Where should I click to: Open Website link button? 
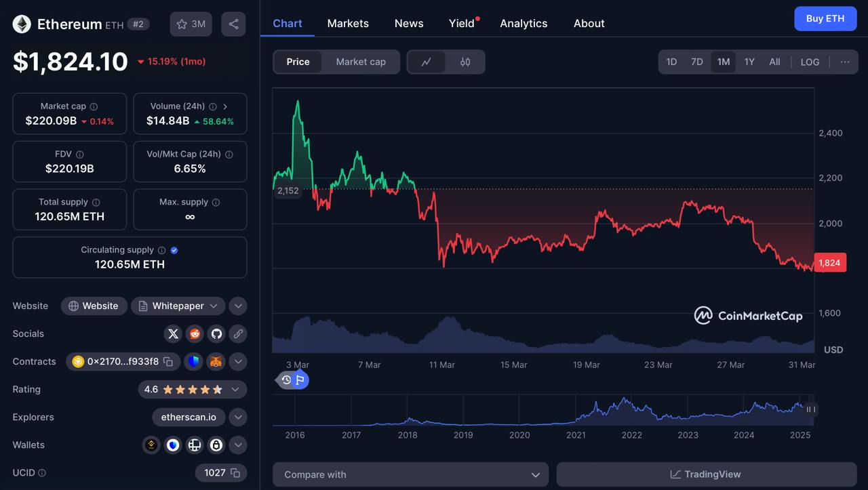94,306
